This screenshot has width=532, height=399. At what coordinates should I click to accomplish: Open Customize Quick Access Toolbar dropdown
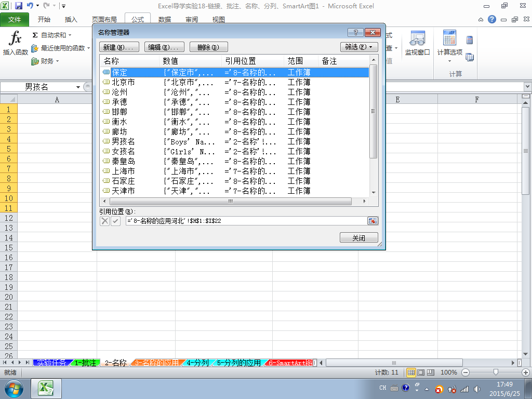coord(63,6)
